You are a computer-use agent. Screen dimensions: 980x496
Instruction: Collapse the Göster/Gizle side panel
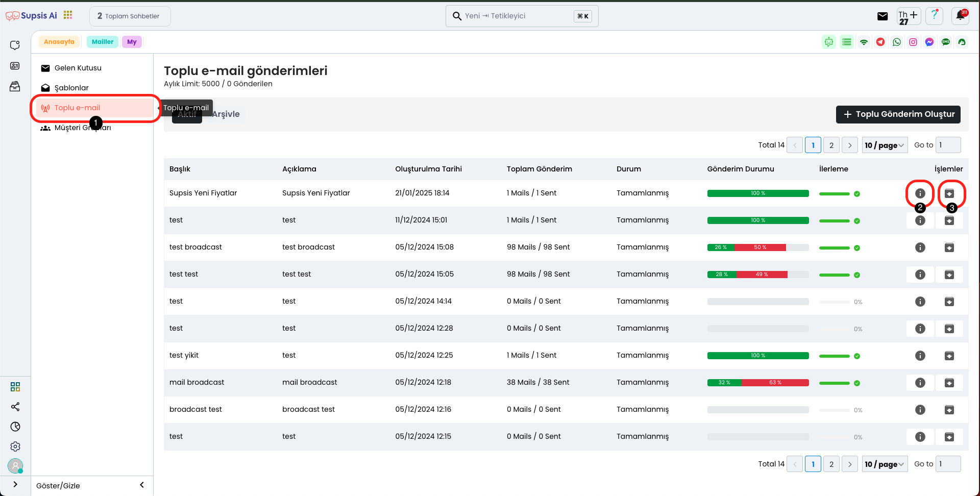[x=142, y=485]
